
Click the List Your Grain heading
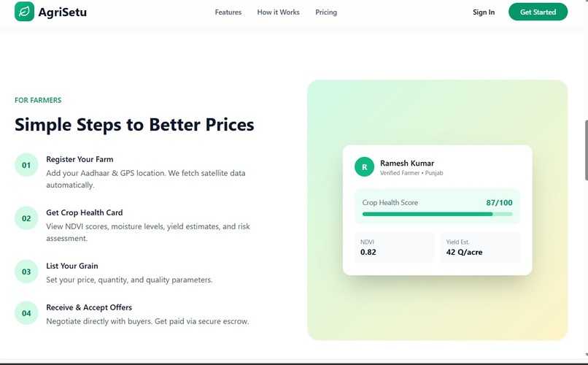tap(72, 266)
